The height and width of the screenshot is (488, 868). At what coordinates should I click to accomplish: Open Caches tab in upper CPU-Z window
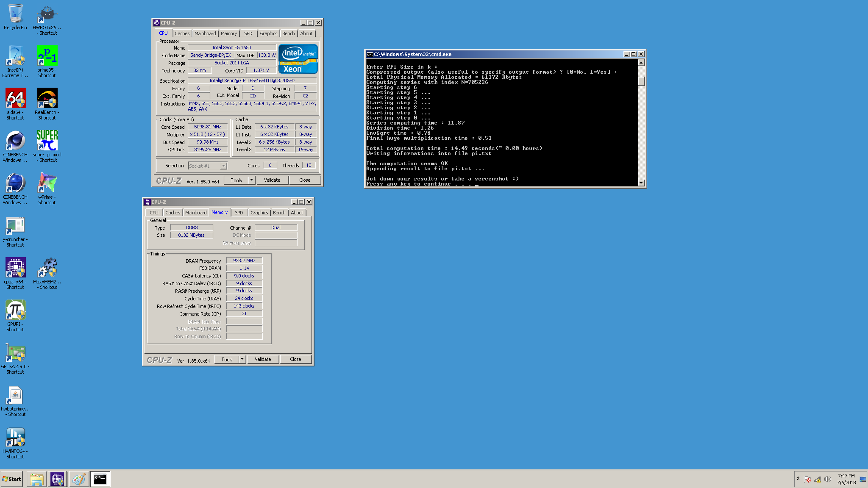click(182, 33)
